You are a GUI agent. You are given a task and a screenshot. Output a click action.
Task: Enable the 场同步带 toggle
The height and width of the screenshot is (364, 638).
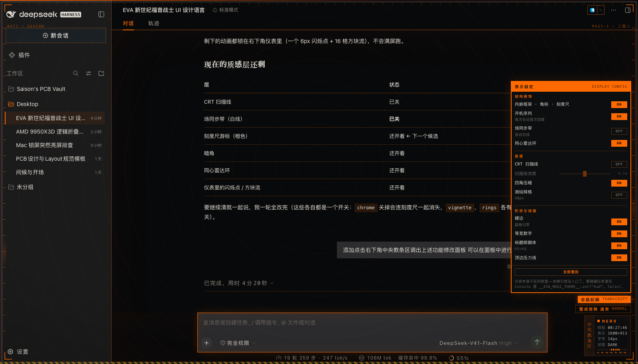[x=619, y=131]
